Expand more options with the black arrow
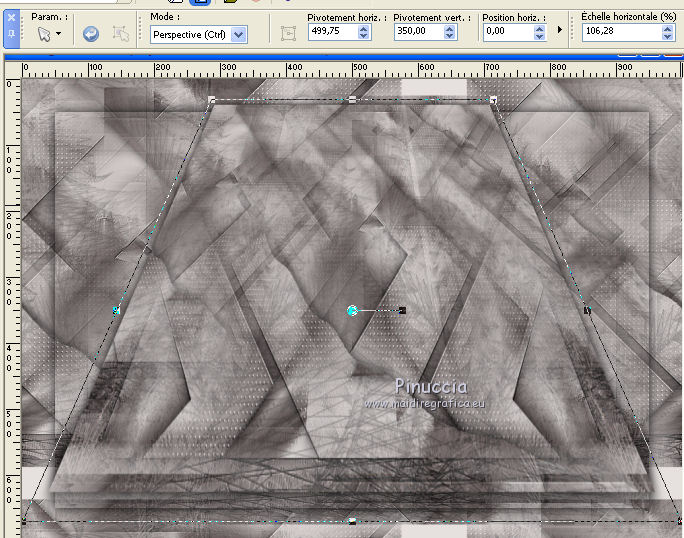The height and width of the screenshot is (538, 684). (x=561, y=31)
